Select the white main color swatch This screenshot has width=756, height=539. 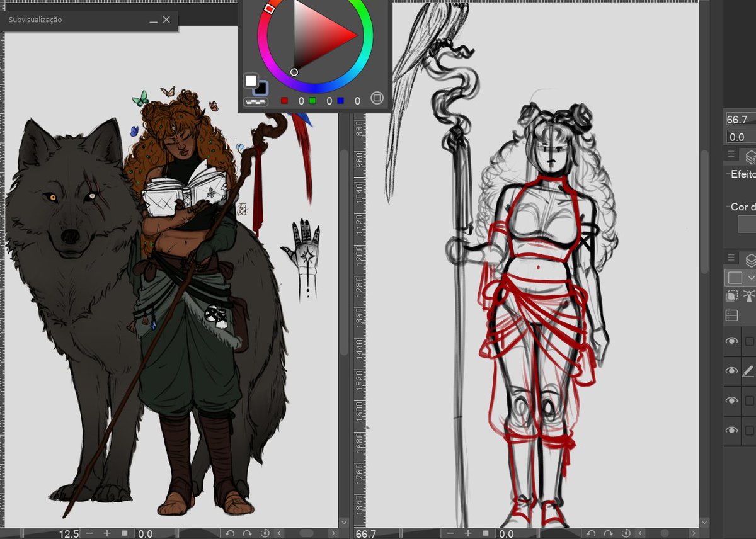(x=251, y=80)
